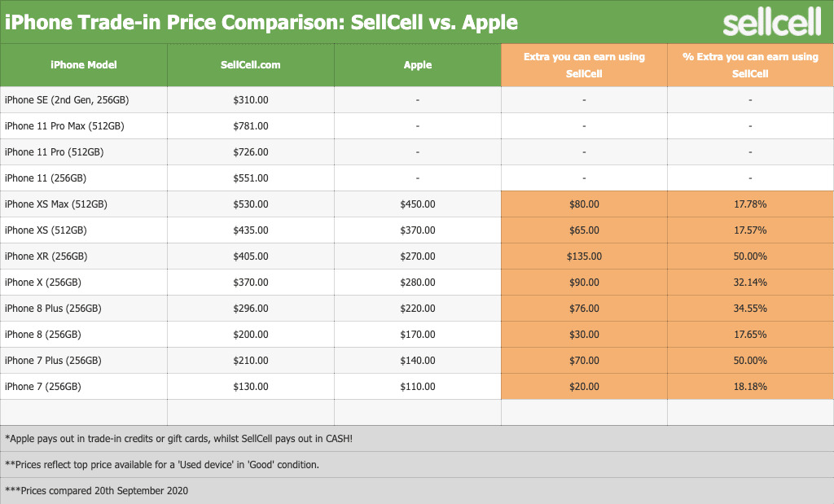Select the SellCell.com column header

pos(251,65)
